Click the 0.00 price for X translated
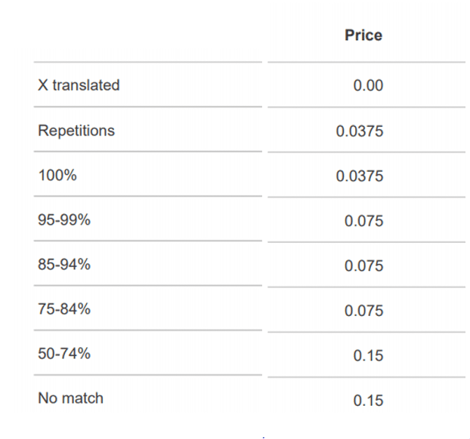 click(x=368, y=86)
